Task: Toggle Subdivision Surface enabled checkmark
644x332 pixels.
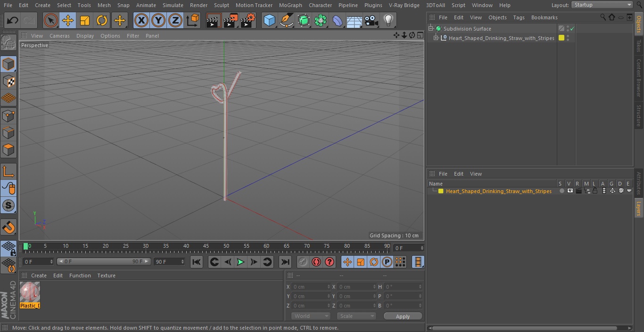Action: tap(572, 29)
